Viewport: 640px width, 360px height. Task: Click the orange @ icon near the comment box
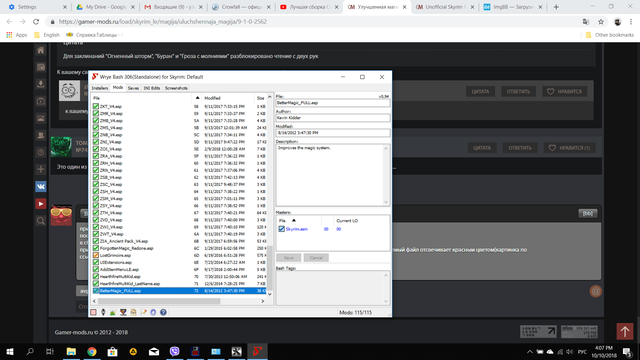coord(596,291)
